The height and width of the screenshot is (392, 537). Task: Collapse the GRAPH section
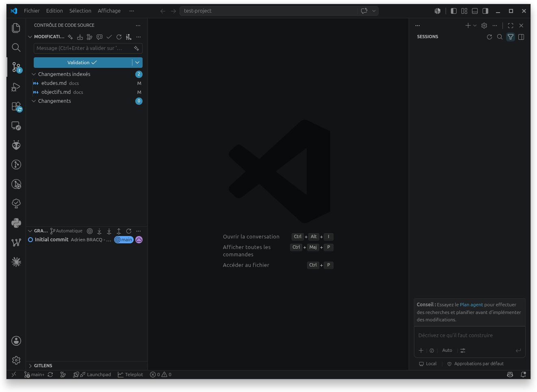coord(30,231)
